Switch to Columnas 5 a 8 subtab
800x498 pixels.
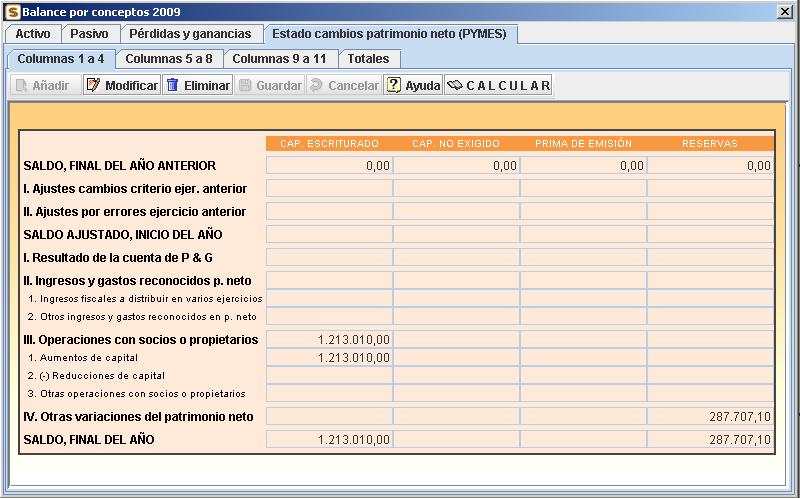169,59
